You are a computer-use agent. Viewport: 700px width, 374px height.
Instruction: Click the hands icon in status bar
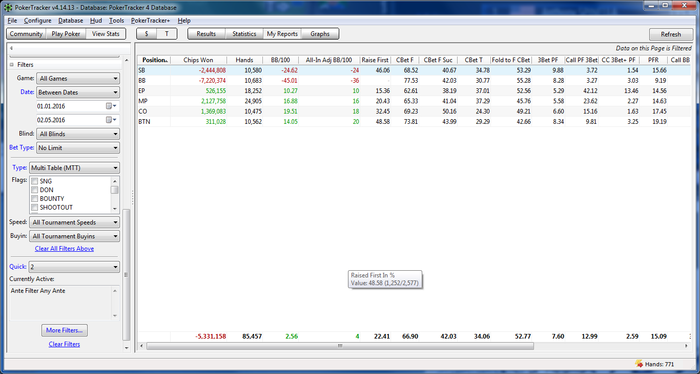639,364
